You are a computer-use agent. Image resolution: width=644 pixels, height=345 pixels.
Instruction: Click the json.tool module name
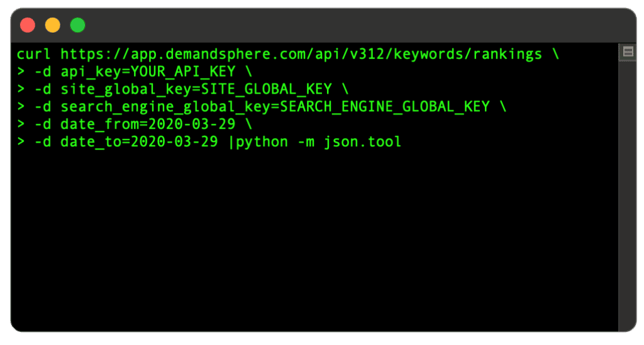(x=363, y=142)
